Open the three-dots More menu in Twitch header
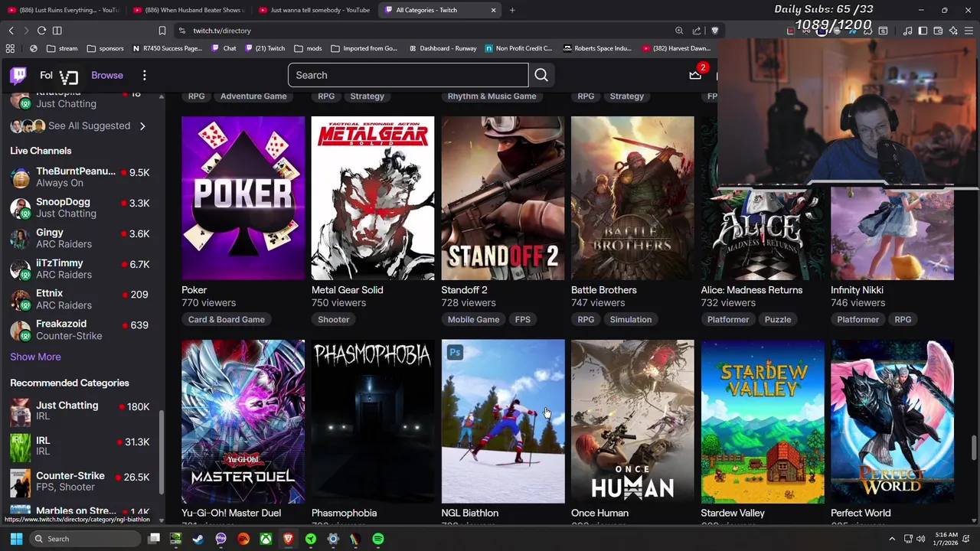980x551 pixels. tap(144, 75)
